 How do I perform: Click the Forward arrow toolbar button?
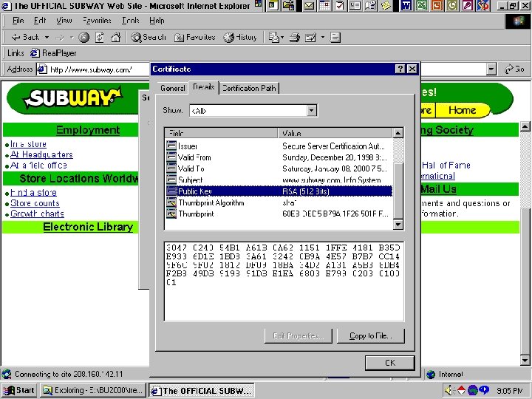click(60, 38)
